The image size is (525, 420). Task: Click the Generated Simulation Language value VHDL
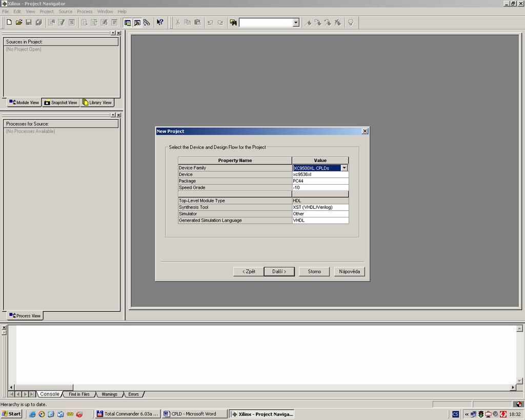[320, 221]
